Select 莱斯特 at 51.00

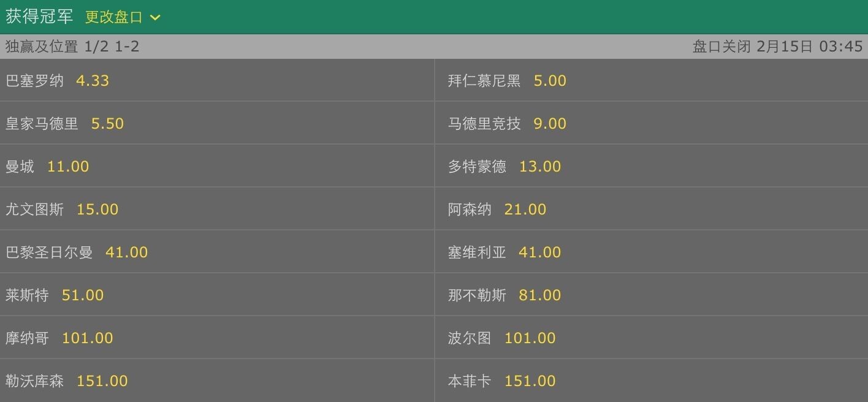[x=217, y=295]
